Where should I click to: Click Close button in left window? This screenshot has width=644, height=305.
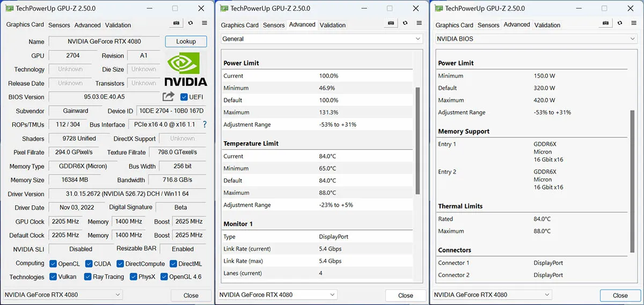tap(191, 295)
